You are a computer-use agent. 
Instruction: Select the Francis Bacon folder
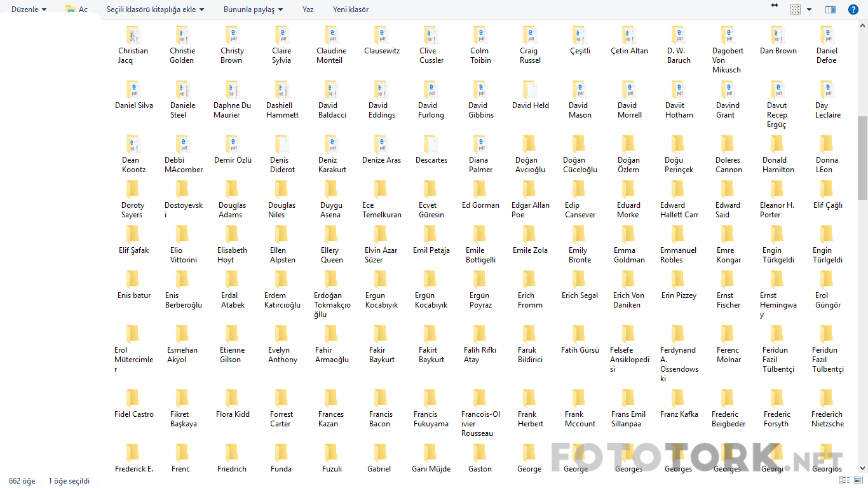(381, 409)
